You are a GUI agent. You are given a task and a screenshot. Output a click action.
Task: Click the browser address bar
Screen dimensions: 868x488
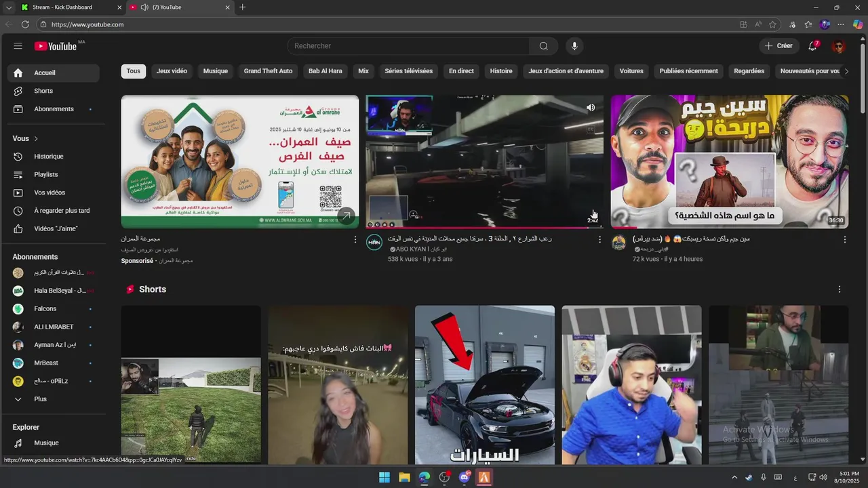(387, 24)
